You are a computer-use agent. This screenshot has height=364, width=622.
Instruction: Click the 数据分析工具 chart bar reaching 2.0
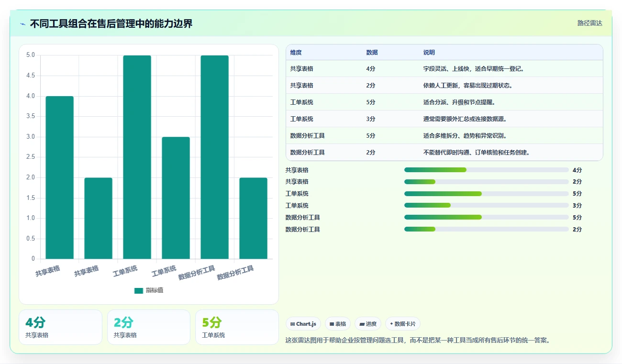click(254, 218)
